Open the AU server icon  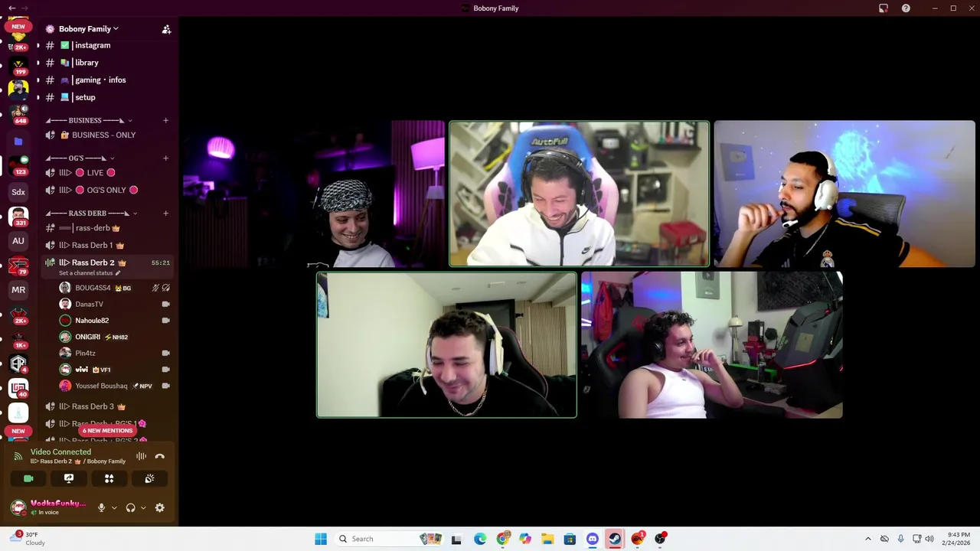pyautogui.click(x=18, y=241)
